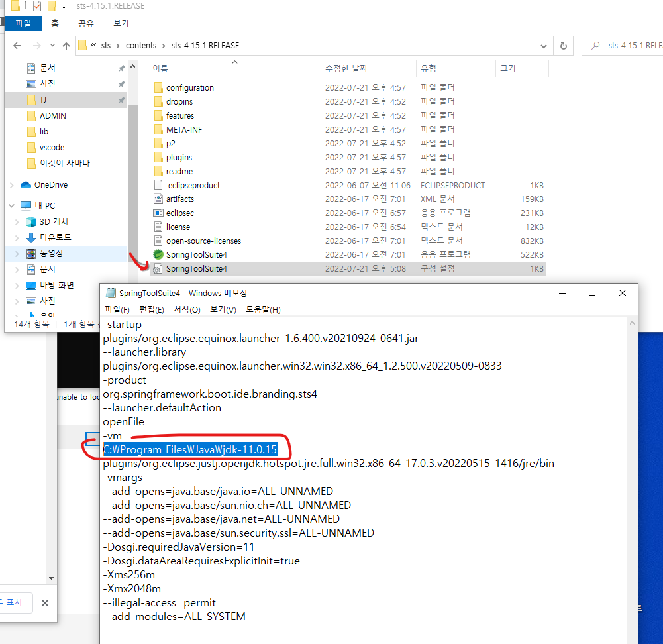Click the OneDrive cloud icon
The image size is (663, 644).
pyautogui.click(x=26, y=185)
